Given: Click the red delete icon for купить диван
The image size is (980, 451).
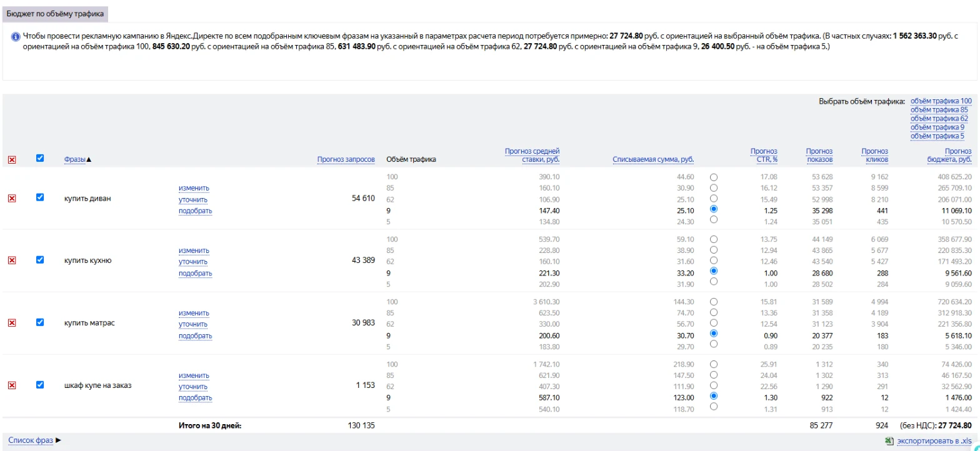Looking at the screenshot, I should [x=11, y=198].
